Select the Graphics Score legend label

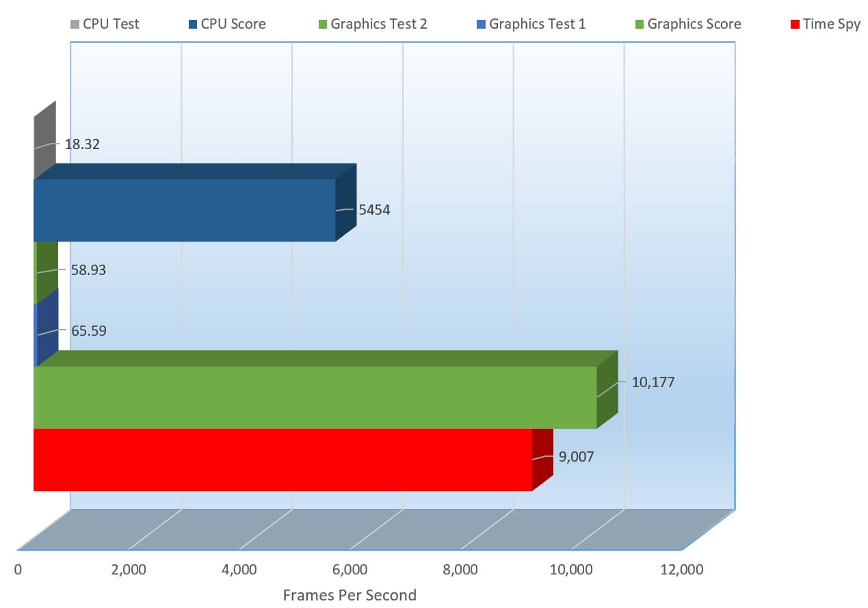[x=694, y=24]
